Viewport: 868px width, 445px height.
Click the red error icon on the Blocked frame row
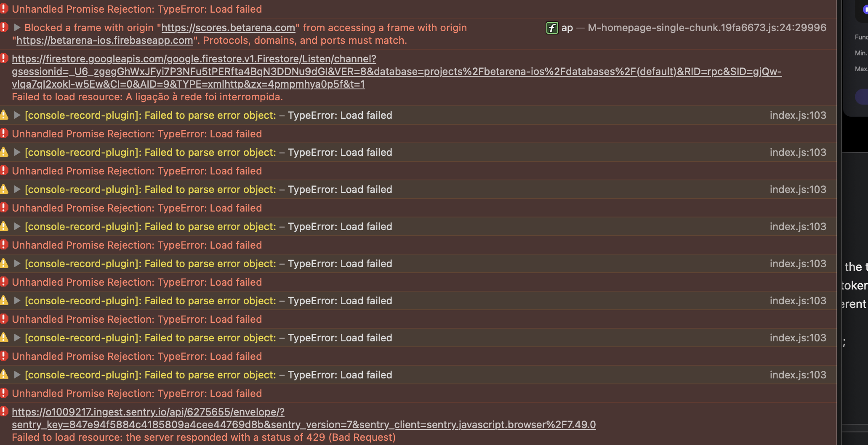coord(5,27)
